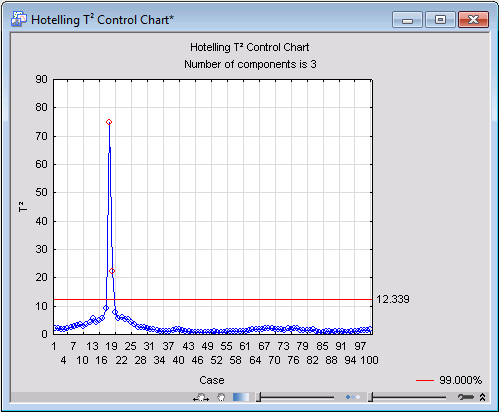Click the '12.339' limit value label
Viewport: 499px width, 412px height.
click(393, 299)
